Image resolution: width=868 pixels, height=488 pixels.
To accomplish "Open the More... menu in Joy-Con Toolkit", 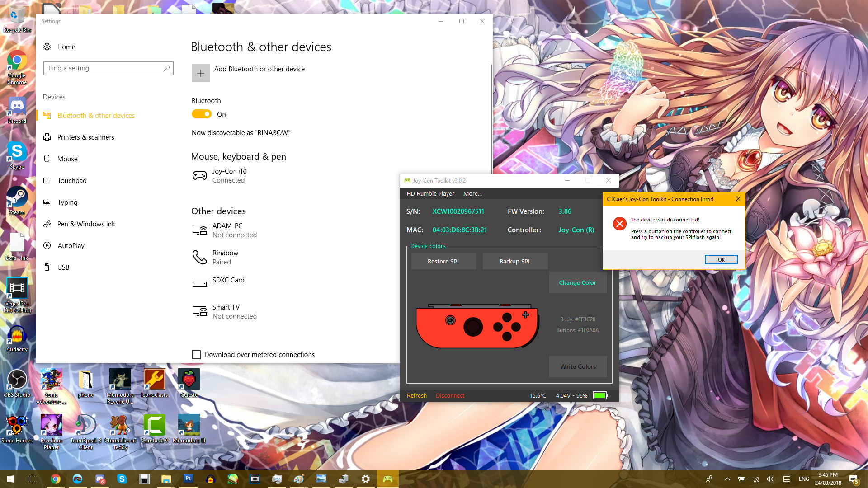I will coord(472,193).
